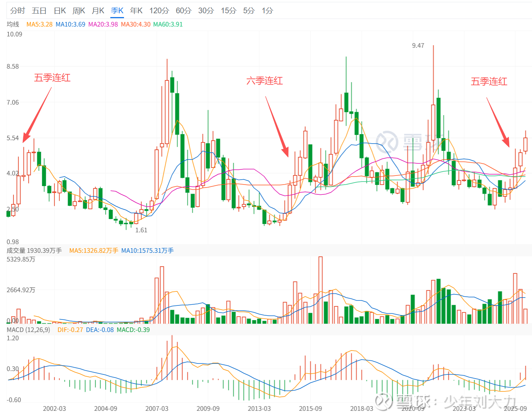Click the 2018-03 date axis label

coord(361,409)
